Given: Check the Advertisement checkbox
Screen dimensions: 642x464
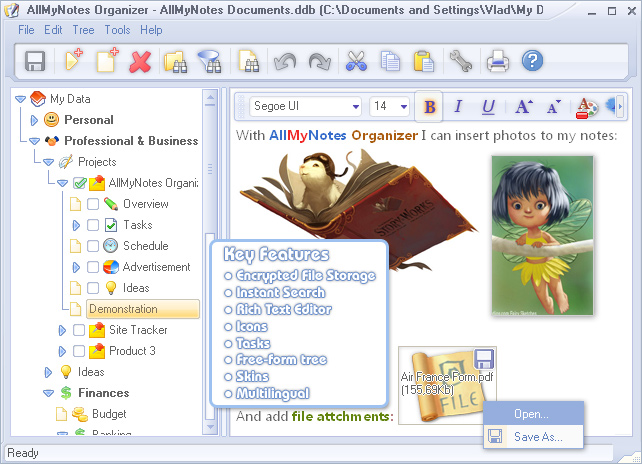Looking at the screenshot, I should [93, 267].
